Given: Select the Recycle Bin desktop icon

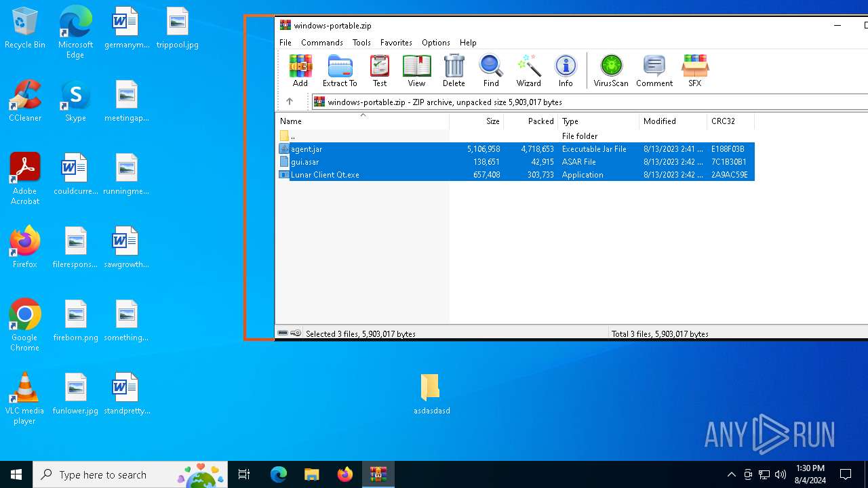Looking at the screenshot, I should point(25,28).
